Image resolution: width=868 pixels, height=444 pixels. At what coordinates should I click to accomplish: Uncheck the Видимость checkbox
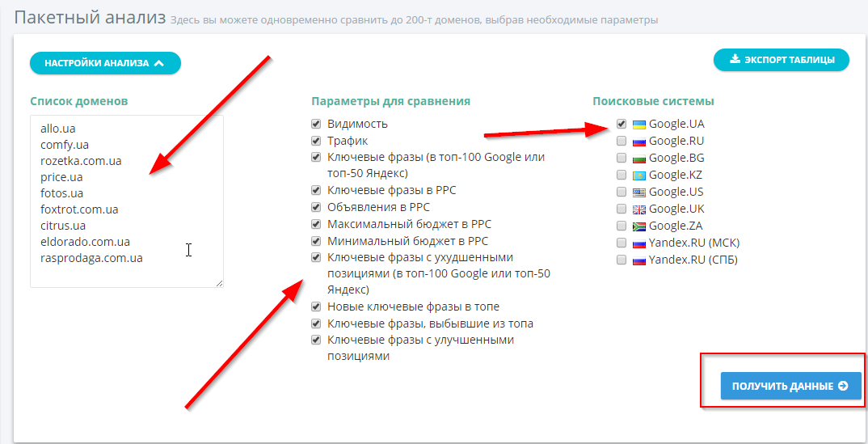[316, 124]
